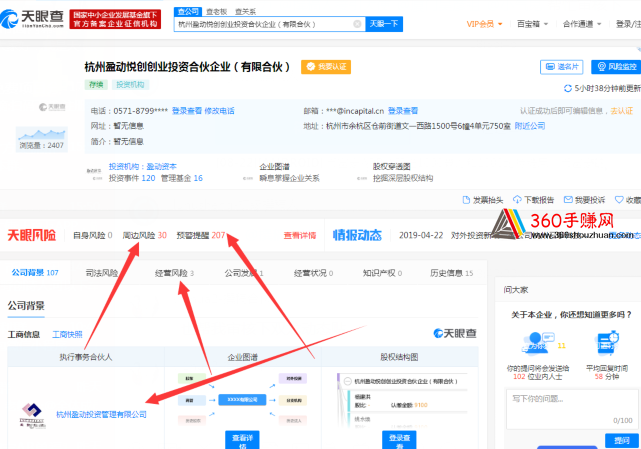Clear the search box with the X icon
Image resolution: width=641 pixels, height=449 pixels.
coord(357,24)
